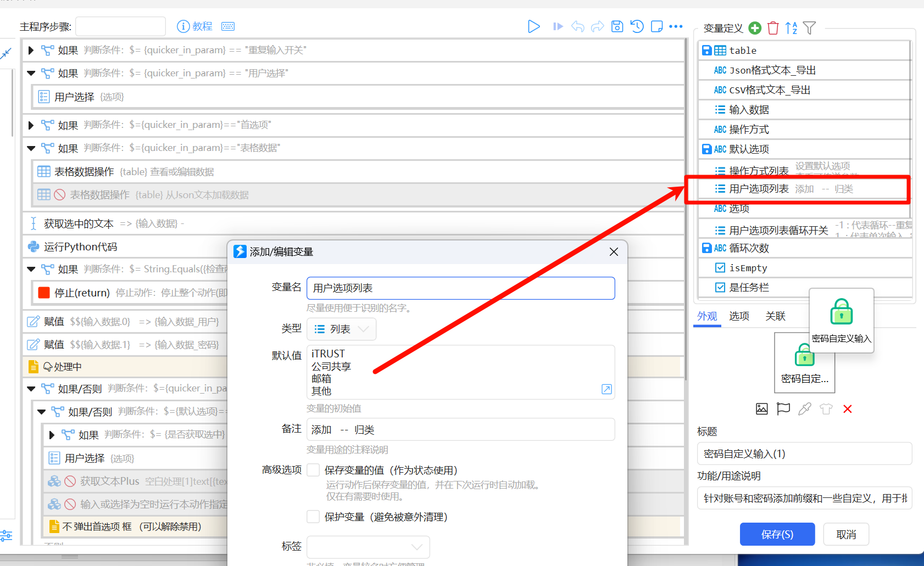Click the 标题 field 密码自定义输入(1)
The width and height of the screenshot is (924, 566).
804,453
